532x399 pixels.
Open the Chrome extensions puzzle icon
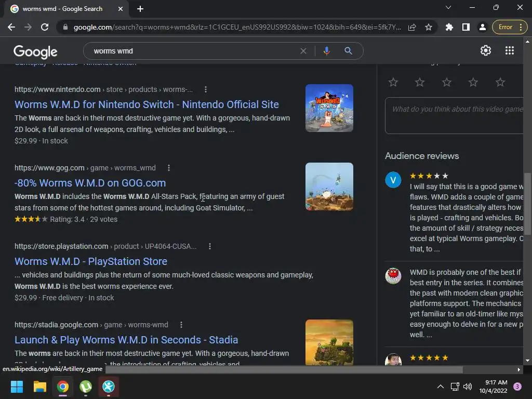449,27
